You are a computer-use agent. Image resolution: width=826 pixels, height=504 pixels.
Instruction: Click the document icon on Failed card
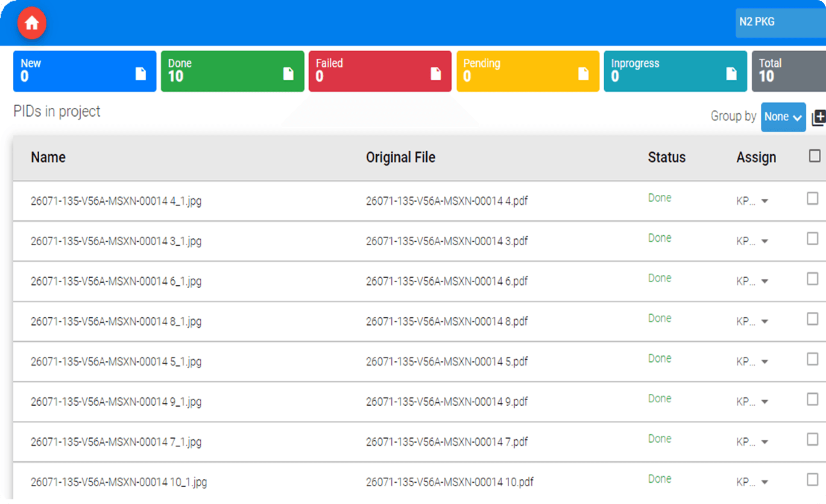pos(436,74)
